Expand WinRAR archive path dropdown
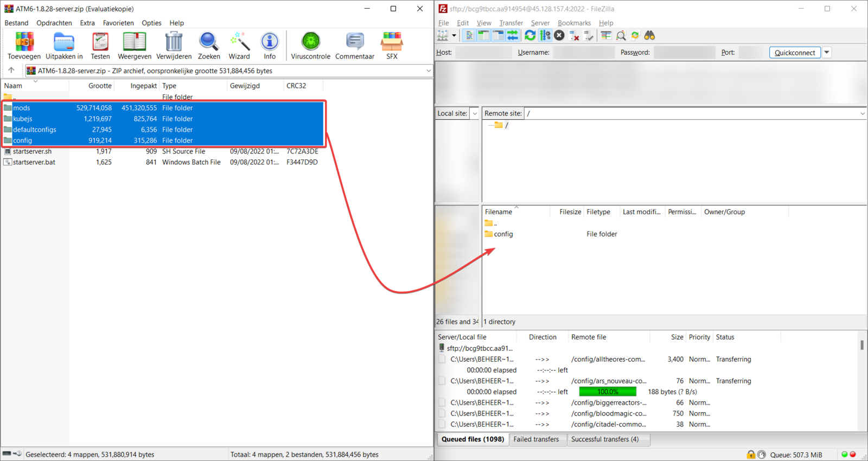The image size is (868, 461). (428, 71)
